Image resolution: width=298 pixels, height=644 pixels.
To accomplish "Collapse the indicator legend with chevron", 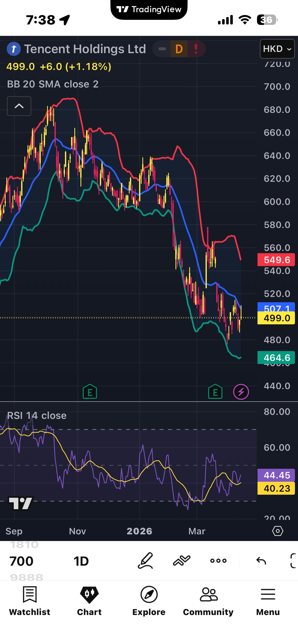I will [19, 106].
